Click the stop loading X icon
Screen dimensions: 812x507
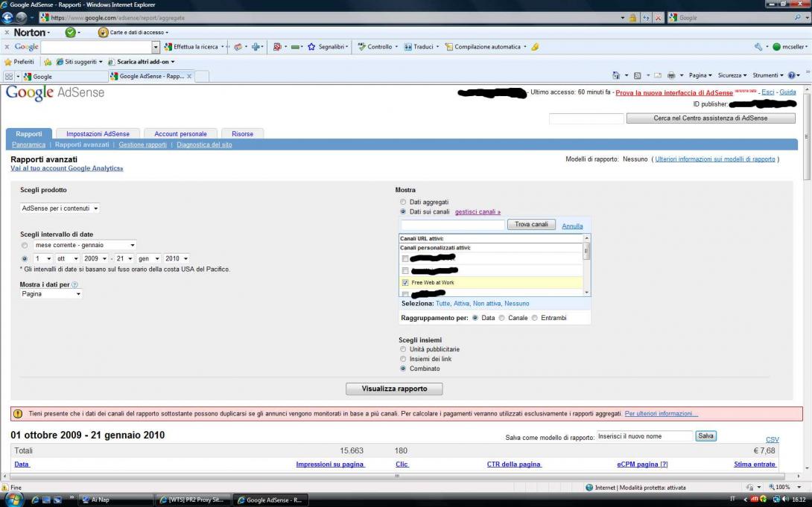(659, 18)
